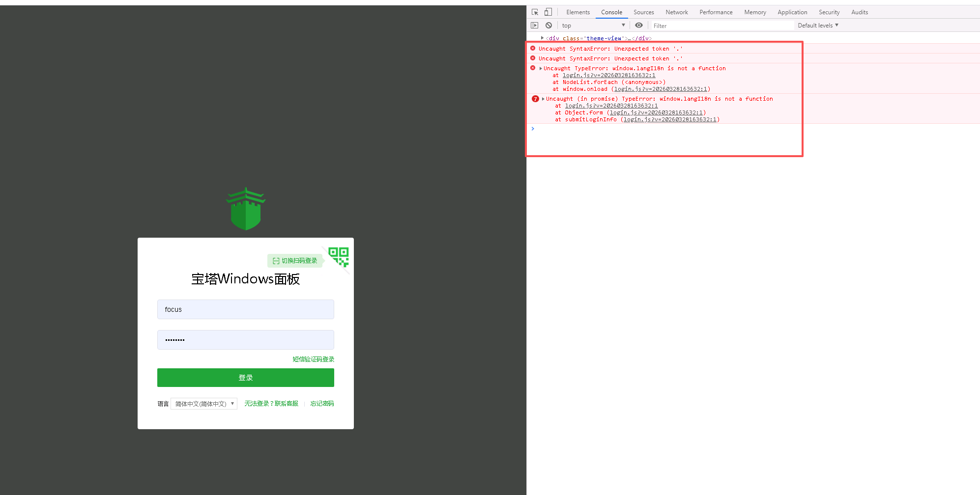This screenshot has height=495, width=980.
Task: Open the Audits tab
Action: pos(860,12)
